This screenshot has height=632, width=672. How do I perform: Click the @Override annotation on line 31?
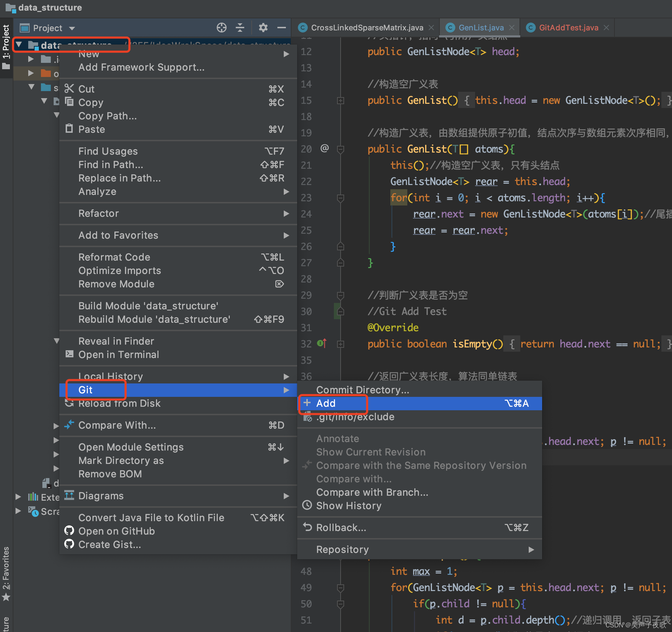[393, 328]
